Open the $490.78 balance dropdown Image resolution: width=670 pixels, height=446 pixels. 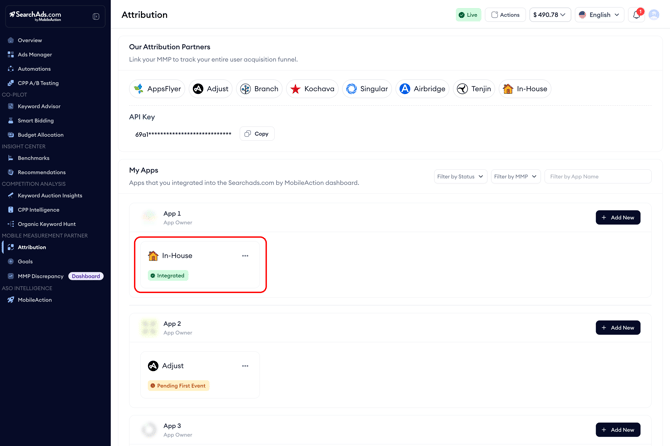550,15
